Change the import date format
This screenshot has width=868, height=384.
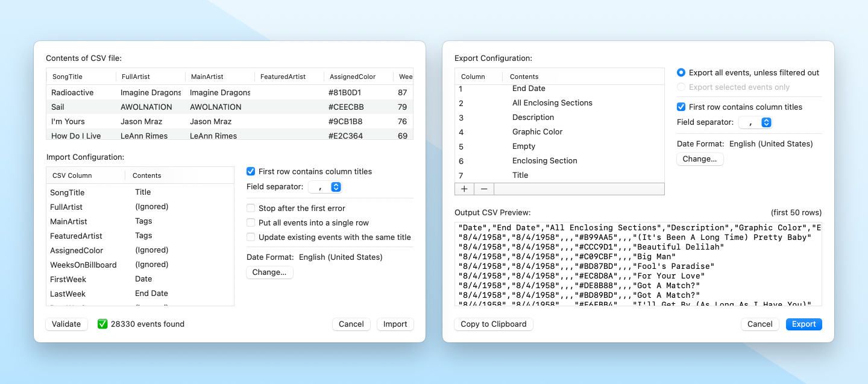coord(269,272)
